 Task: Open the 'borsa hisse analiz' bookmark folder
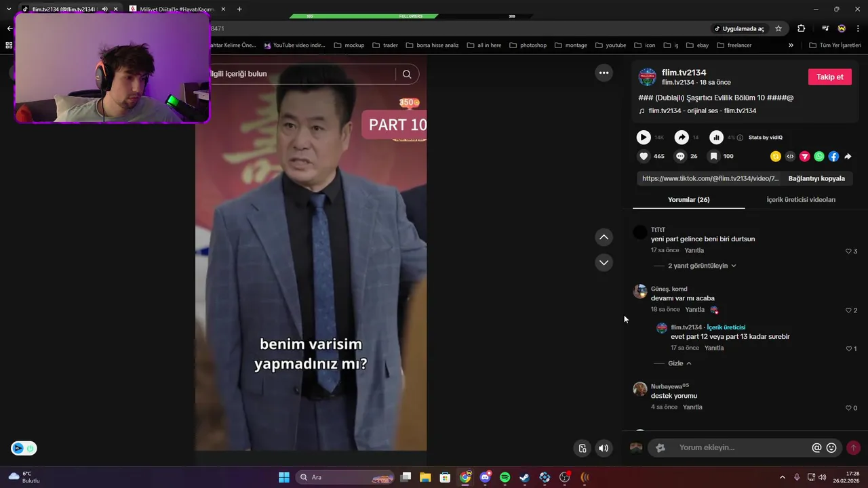pyautogui.click(x=432, y=45)
